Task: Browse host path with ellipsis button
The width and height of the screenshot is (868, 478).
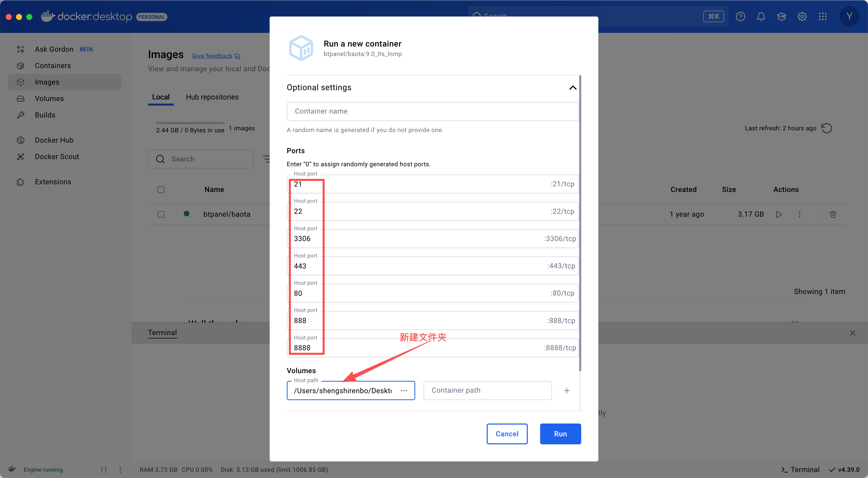Action: click(x=404, y=390)
